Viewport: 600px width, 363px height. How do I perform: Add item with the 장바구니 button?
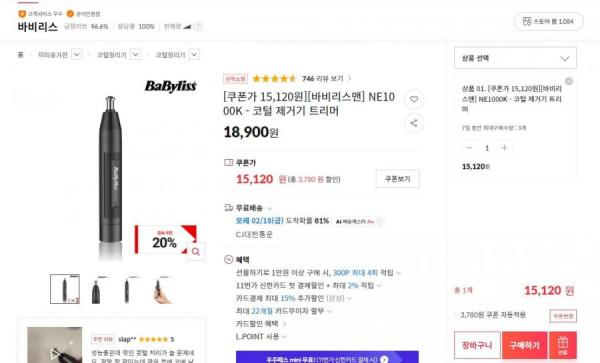click(477, 345)
